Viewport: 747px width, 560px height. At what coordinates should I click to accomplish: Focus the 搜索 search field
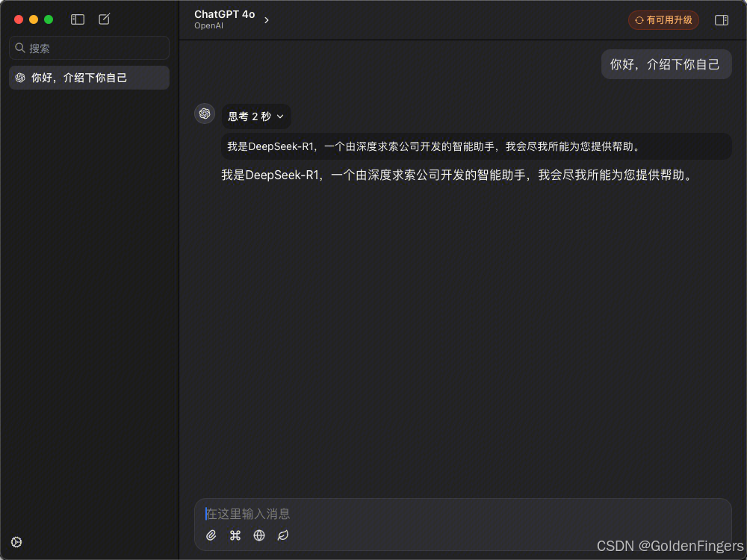coord(89,48)
